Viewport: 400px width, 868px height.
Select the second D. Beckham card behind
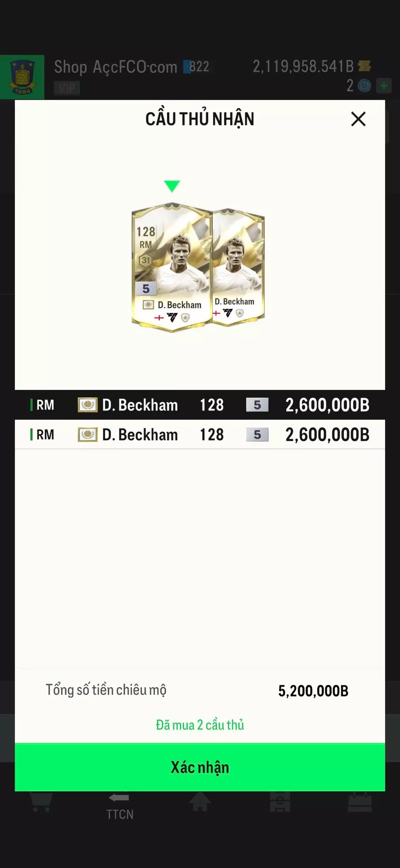(x=239, y=268)
